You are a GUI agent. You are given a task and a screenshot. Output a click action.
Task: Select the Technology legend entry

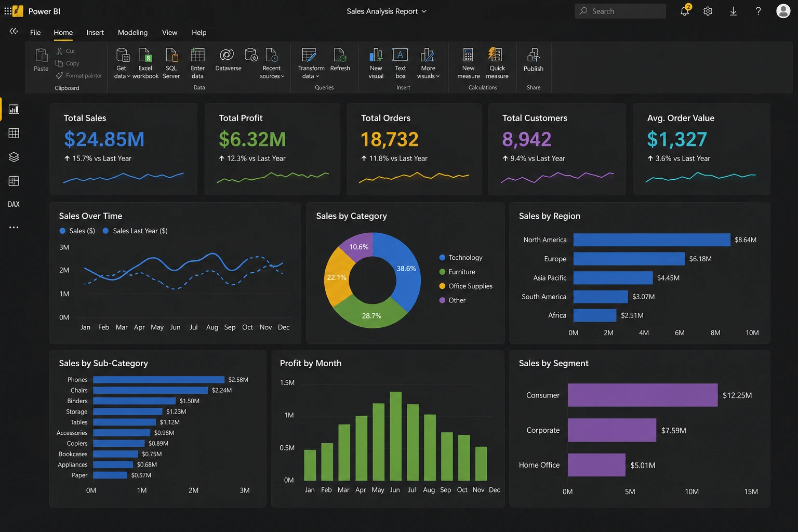461,257
